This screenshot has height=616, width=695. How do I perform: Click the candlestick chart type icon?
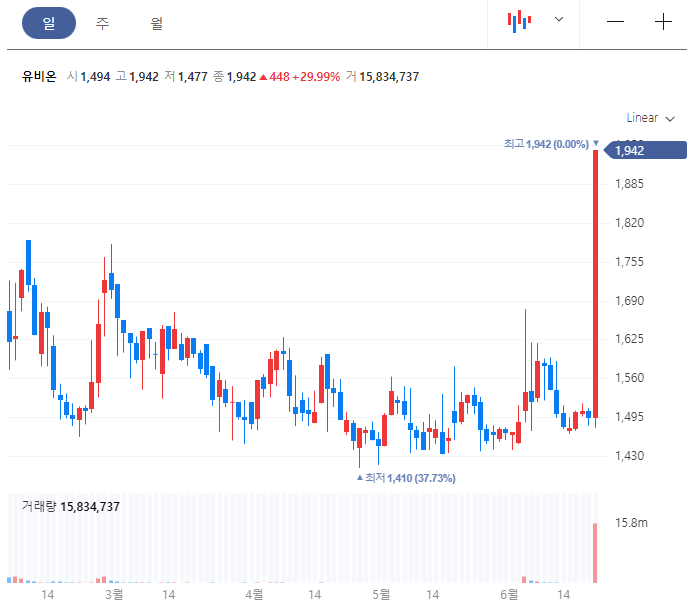click(x=519, y=21)
